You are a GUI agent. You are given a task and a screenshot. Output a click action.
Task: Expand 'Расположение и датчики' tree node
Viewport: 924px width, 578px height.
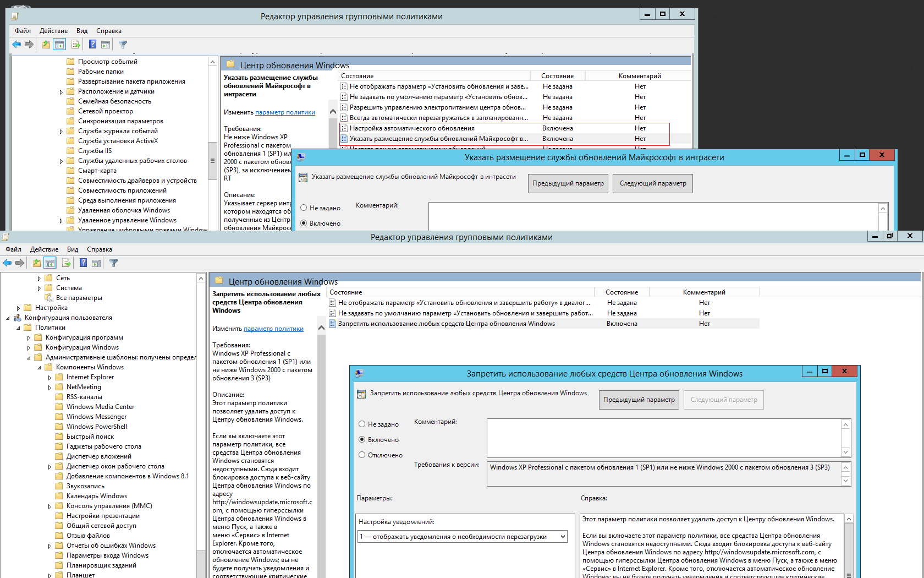[x=61, y=92]
